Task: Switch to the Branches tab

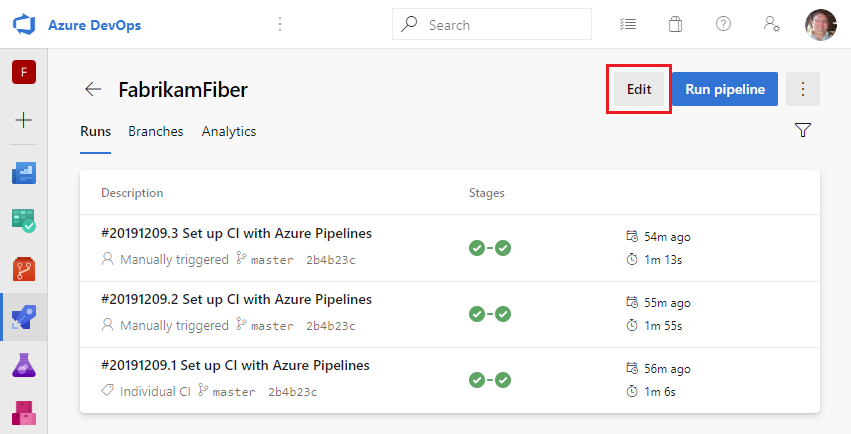Action: 156,131
